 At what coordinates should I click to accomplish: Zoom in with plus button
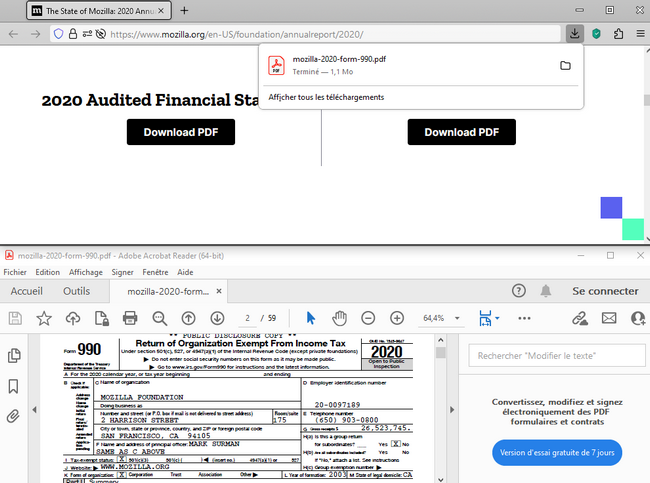(397, 318)
